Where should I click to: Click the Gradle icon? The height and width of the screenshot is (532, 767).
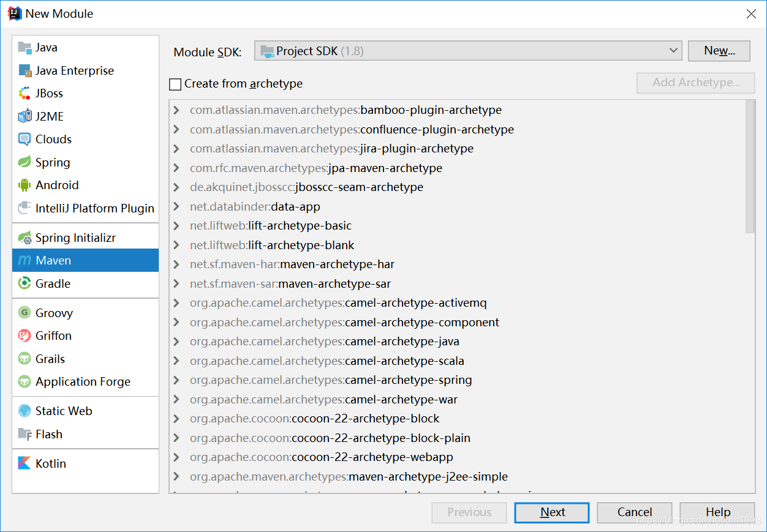pyautogui.click(x=25, y=283)
